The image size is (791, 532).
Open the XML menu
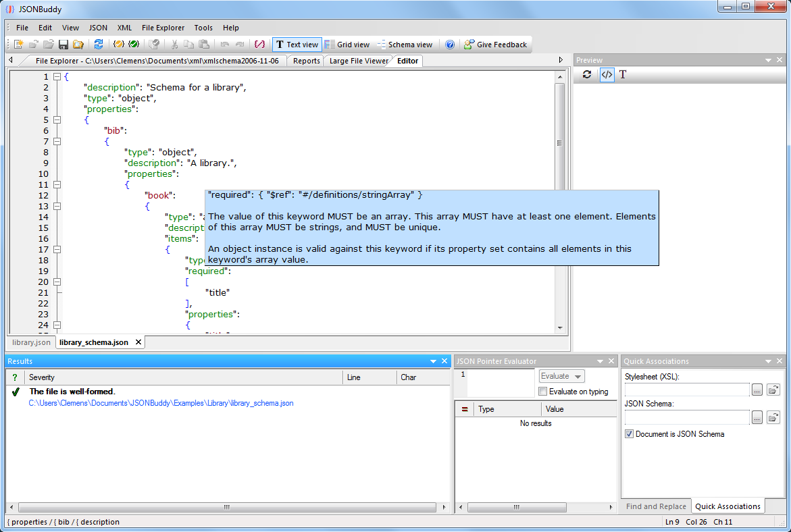click(124, 28)
